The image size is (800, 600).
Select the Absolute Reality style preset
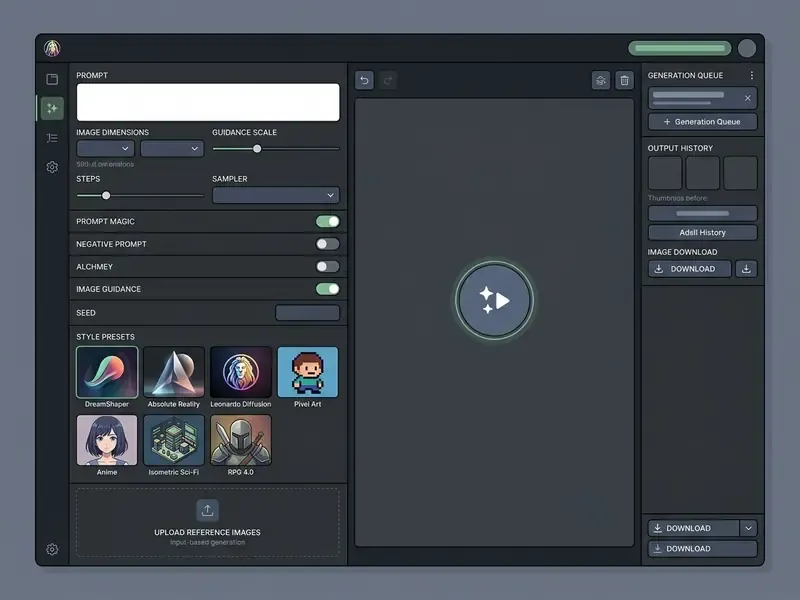pos(174,372)
